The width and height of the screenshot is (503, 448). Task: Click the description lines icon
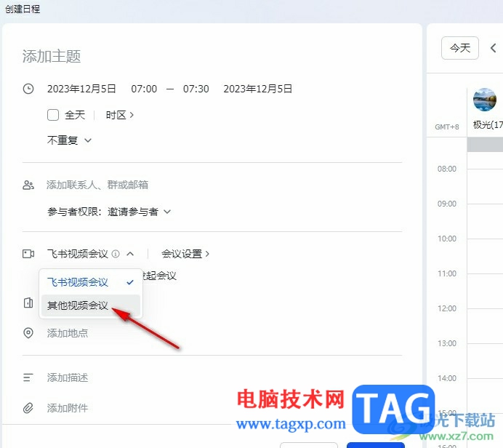pyautogui.click(x=28, y=377)
